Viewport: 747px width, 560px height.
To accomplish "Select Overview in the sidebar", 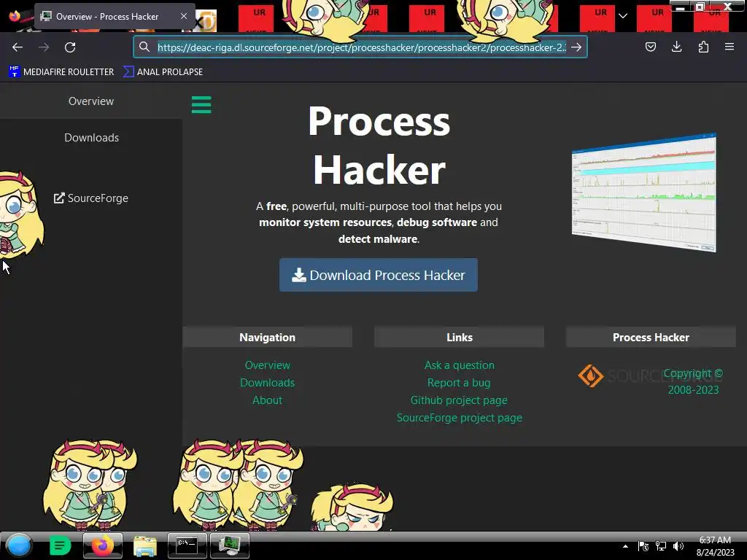I will 91,101.
